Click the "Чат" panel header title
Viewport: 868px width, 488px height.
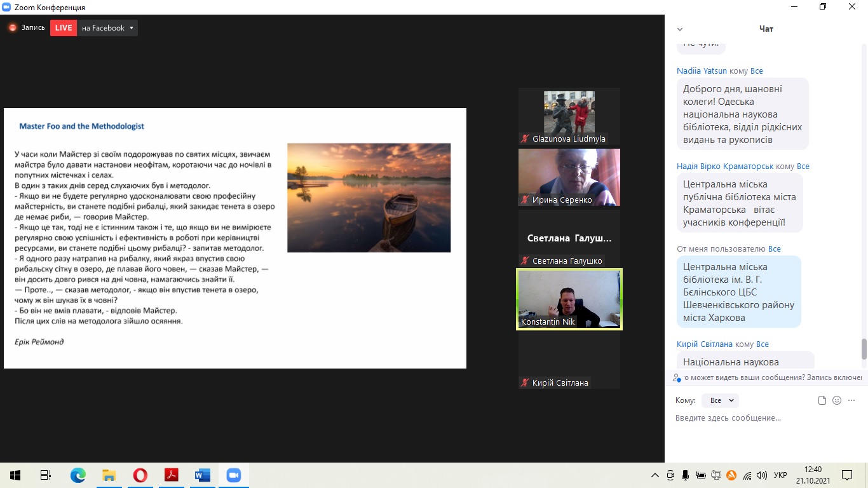pyautogui.click(x=766, y=29)
